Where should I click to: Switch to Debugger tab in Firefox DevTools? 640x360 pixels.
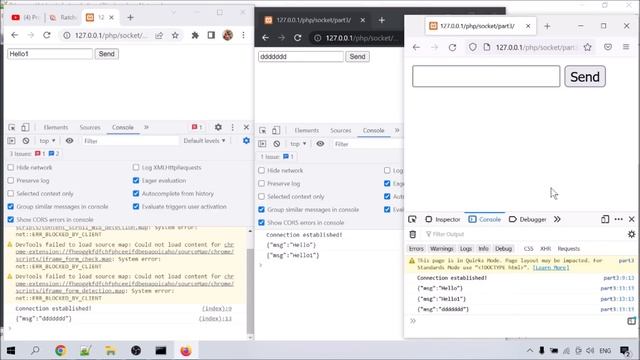click(x=528, y=220)
